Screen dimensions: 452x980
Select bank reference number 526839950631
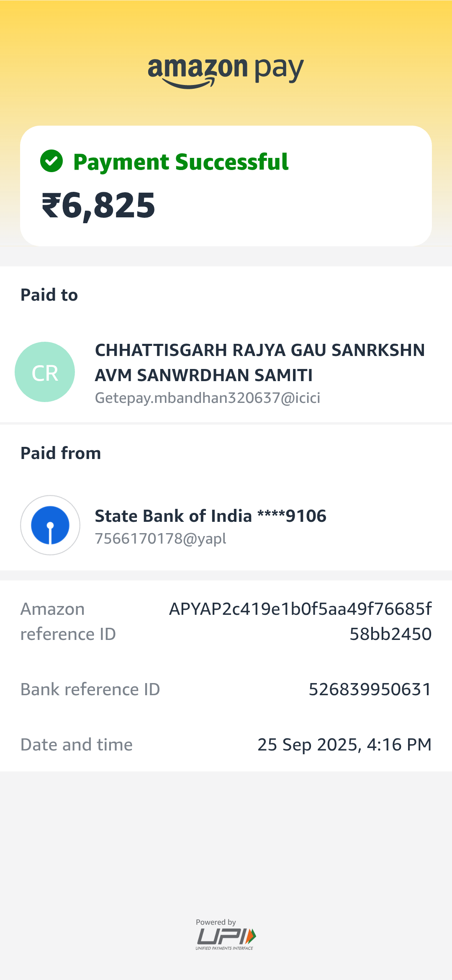click(370, 689)
